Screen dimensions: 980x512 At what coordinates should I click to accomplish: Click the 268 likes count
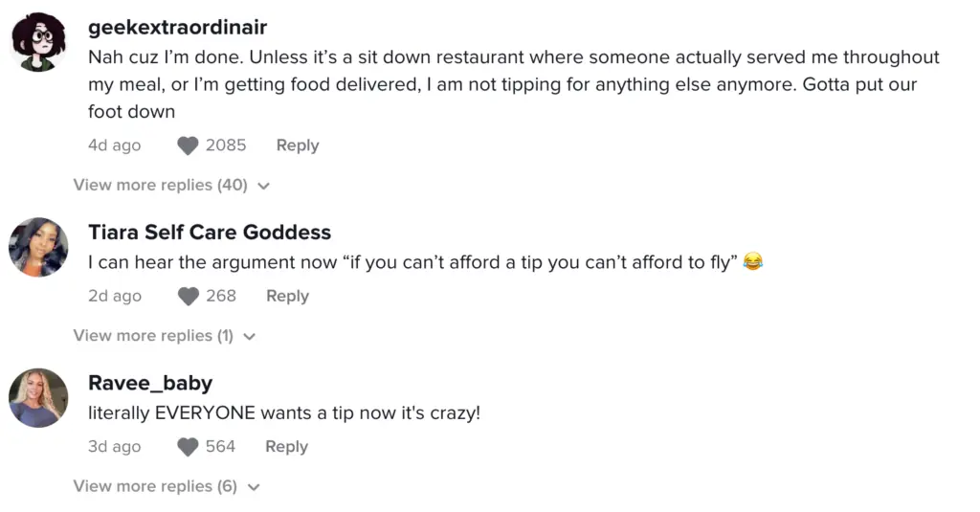(x=221, y=296)
